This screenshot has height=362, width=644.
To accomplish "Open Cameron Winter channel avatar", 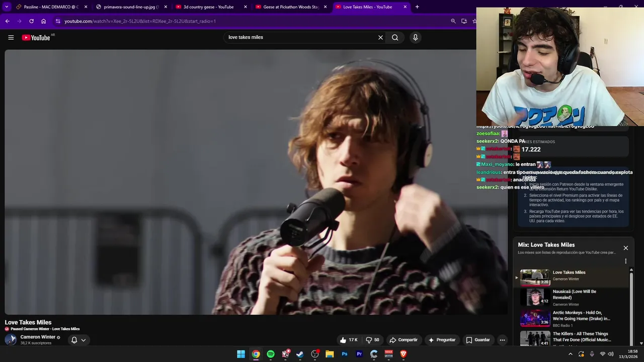I will 11,340.
